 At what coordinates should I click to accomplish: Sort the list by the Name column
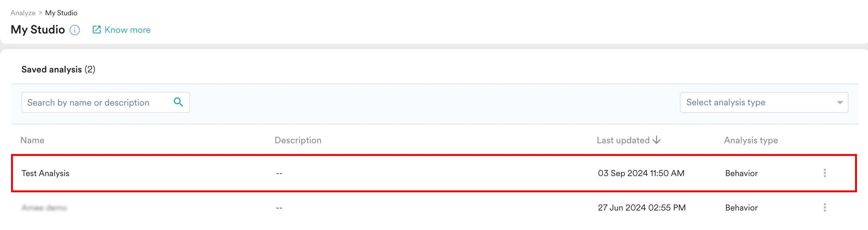tap(32, 140)
